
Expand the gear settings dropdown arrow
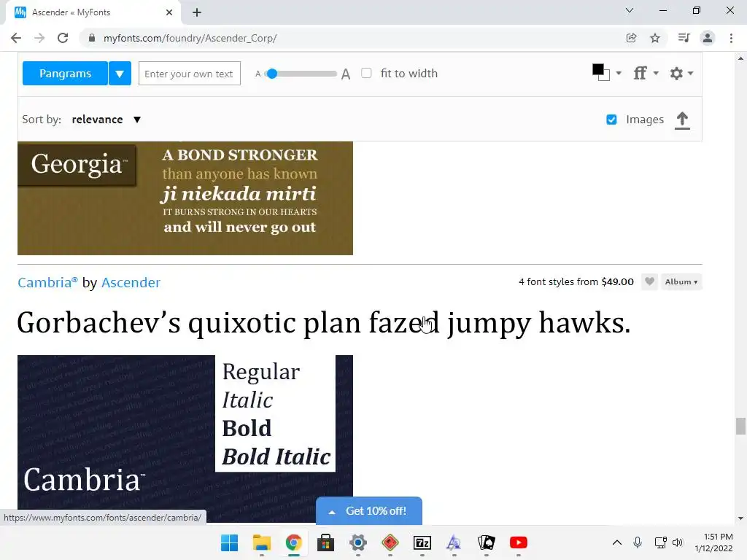690,74
